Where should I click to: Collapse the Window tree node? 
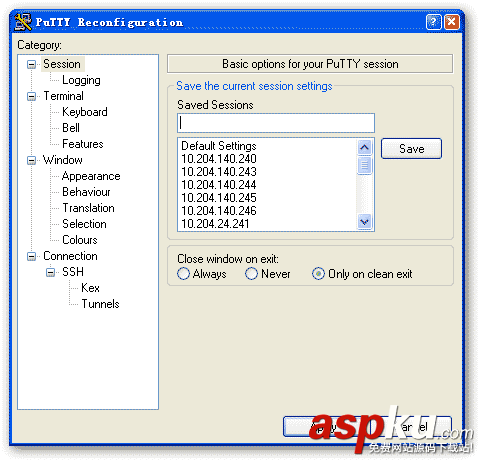(31, 160)
